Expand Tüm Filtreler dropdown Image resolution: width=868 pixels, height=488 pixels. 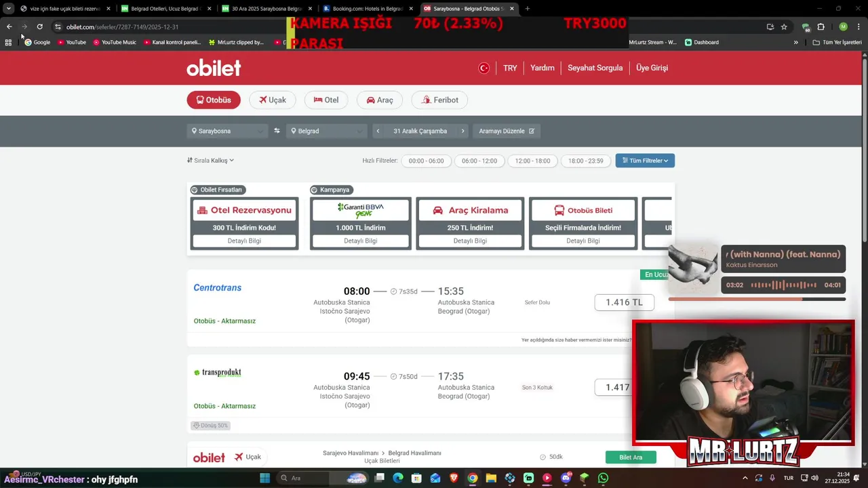(x=645, y=161)
